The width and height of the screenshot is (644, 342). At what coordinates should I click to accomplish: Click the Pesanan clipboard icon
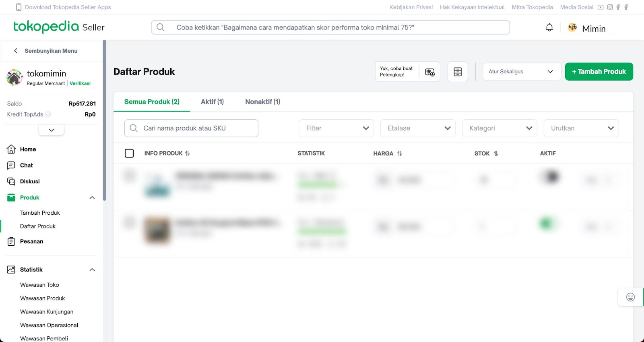click(11, 241)
